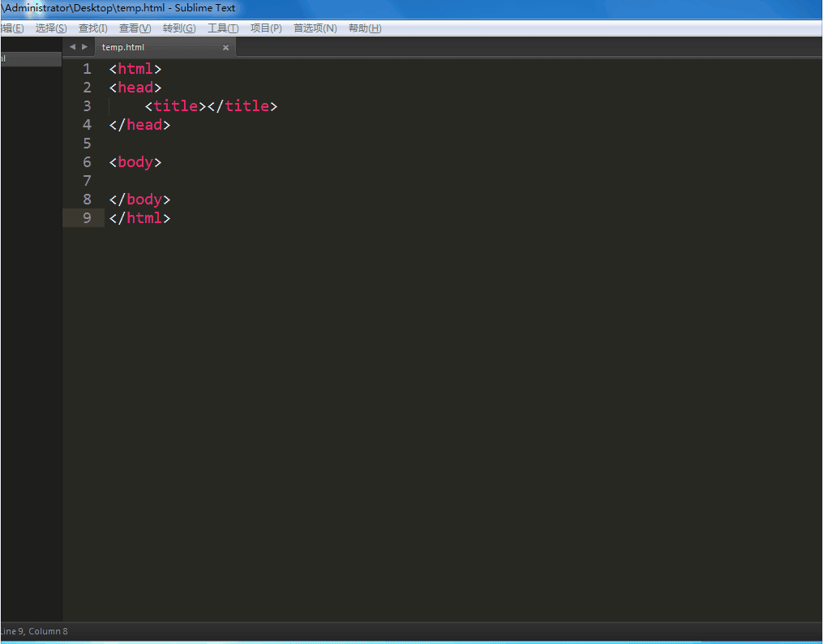Open the 选择(S) menu
This screenshot has width=823, height=644.
pyautogui.click(x=51, y=28)
